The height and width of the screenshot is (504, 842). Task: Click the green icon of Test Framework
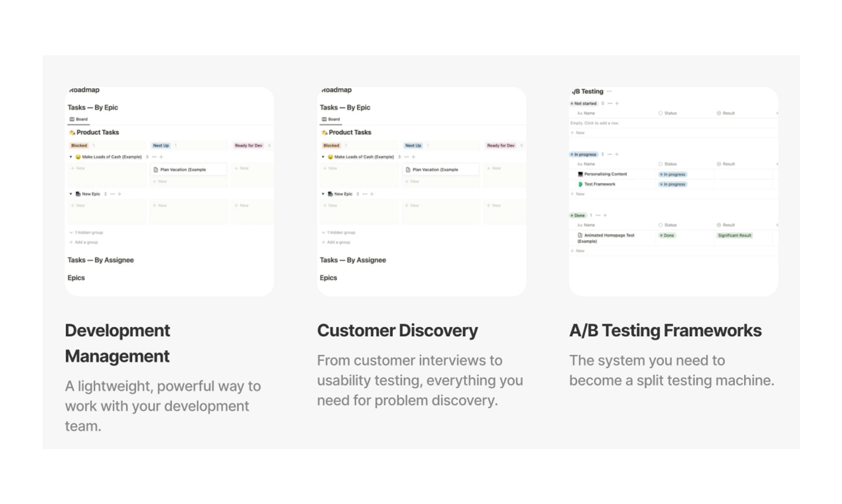click(x=580, y=184)
